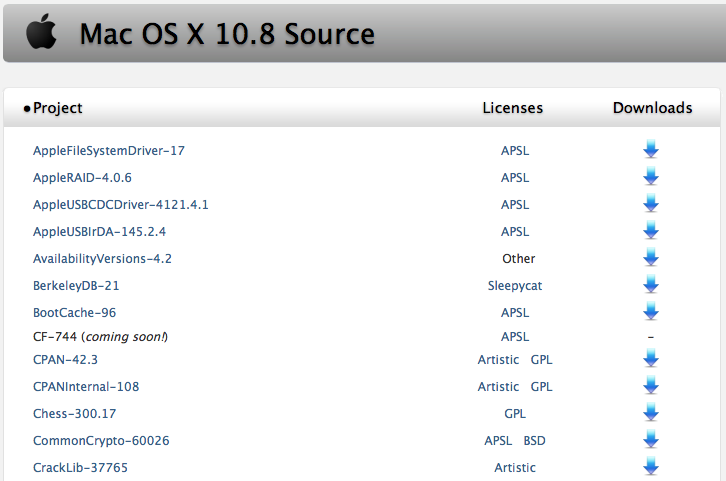Open the AppleUSBIrDA-145.2.4 project link
This screenshot has width=726, height=481.
pyautogui.click(x=99, y=231)
